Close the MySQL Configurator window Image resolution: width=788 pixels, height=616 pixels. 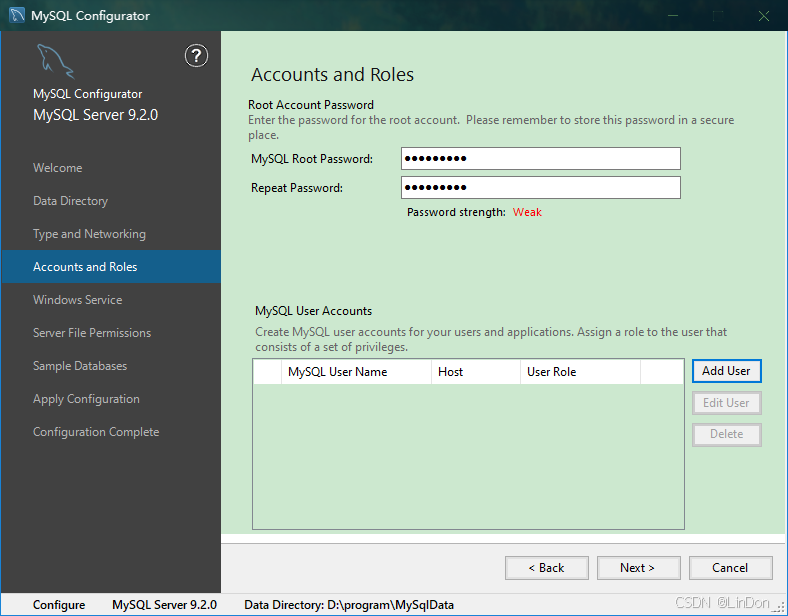tap(764, 16)
